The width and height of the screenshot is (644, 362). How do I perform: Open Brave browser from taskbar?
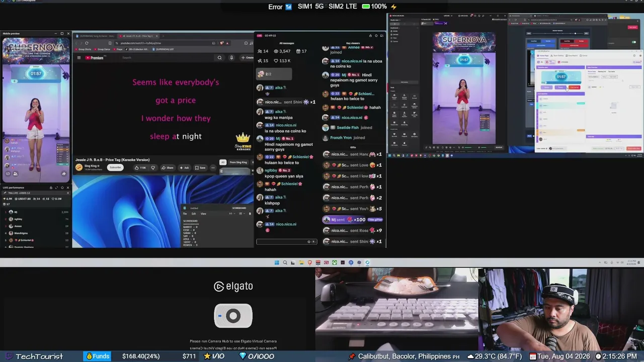309,262
